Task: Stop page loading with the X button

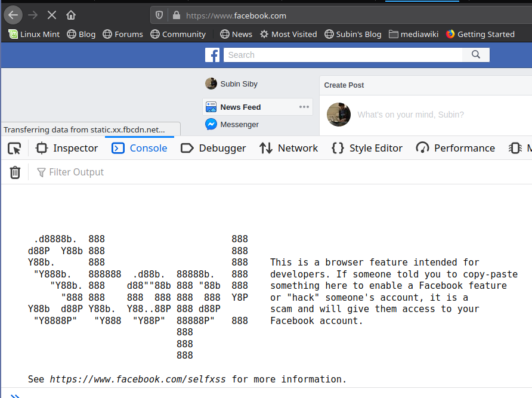Action: [52, 15]
